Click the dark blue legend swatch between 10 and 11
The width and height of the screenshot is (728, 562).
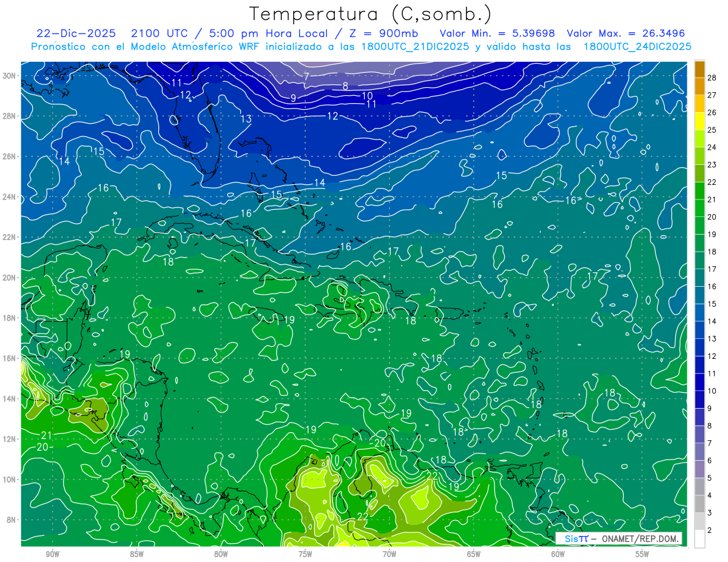[700, 383]
